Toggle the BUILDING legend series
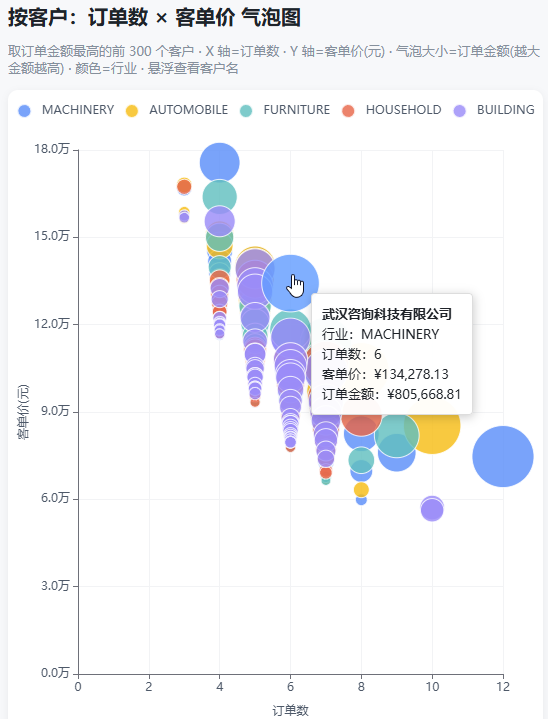Image resolution: width=548 pixels, height=719 pixels. (x=493, y=110)
